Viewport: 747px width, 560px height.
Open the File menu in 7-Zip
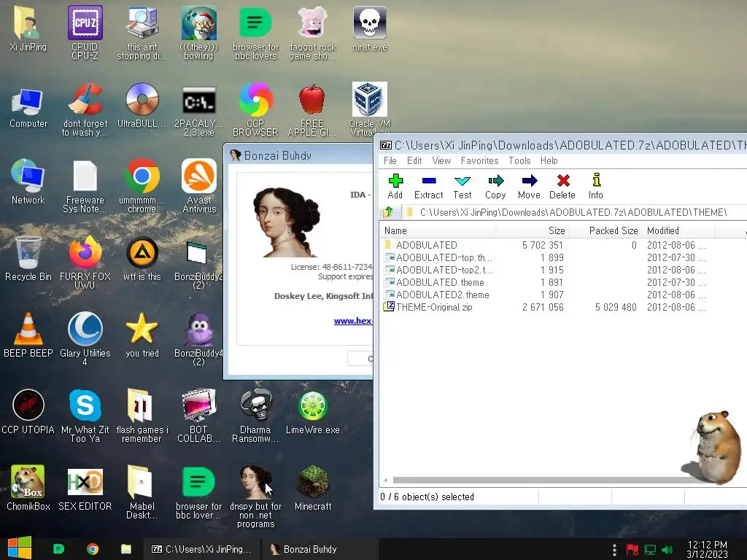390,161
